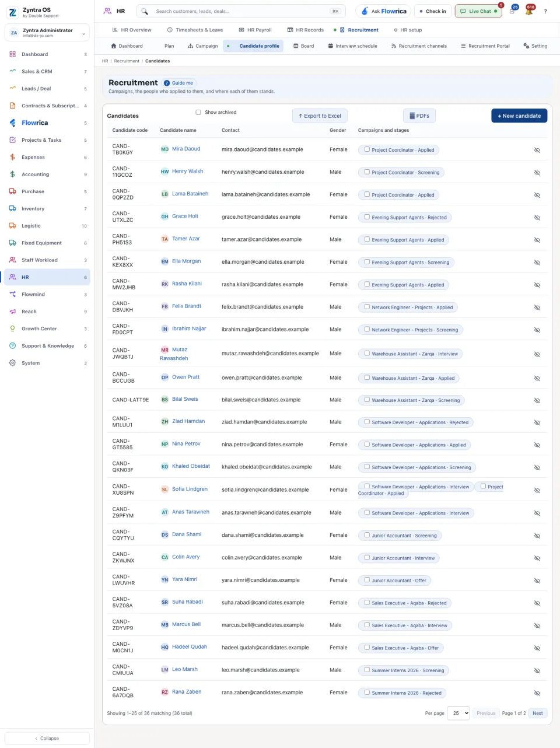The height and width of the screenshot is (748, 560).
Task: Click the Dashboard sidebar icon
Action: pos(12,54)
